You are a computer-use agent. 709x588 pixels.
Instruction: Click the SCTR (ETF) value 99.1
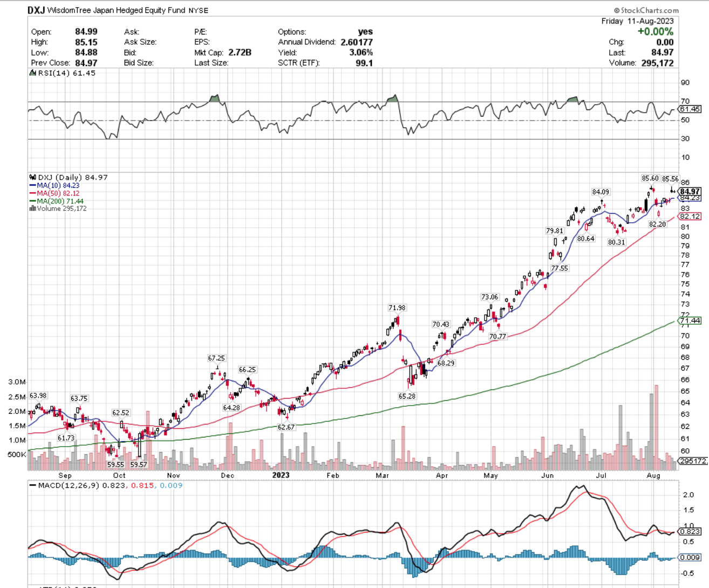(x=364, y=63)
